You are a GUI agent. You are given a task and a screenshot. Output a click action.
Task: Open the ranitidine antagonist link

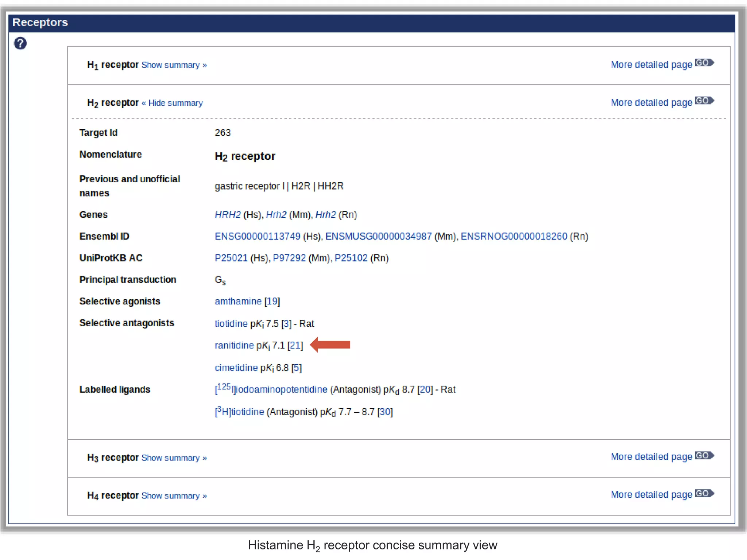(x=234, y=345)
